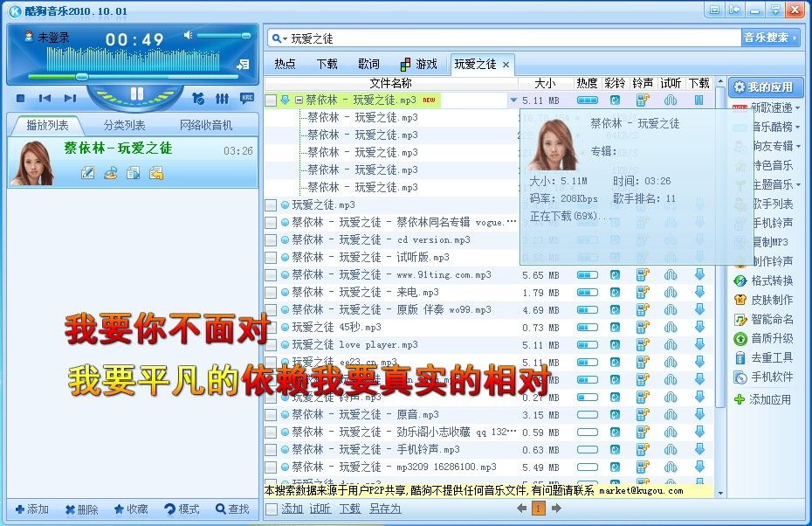The width and height of the screenshot is (812, 526).
Task: Click the always-on-top pin icon in title bar
Action: point(775,10)
